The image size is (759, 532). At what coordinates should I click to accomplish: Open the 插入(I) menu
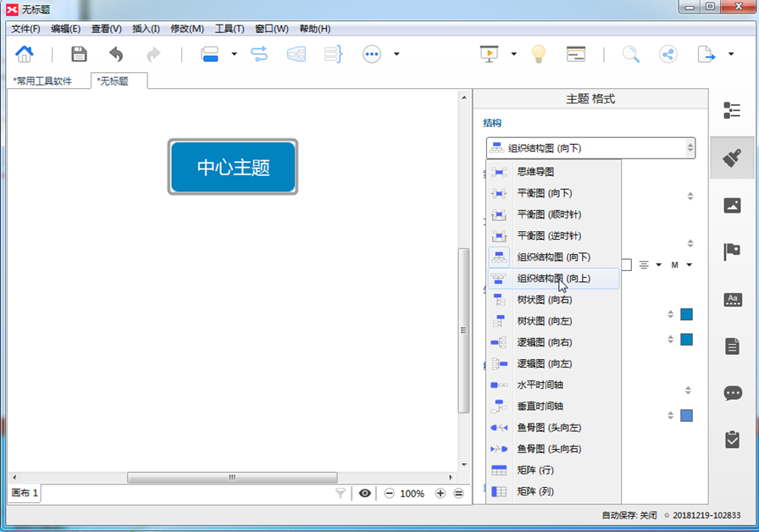[x=146, y=29]
